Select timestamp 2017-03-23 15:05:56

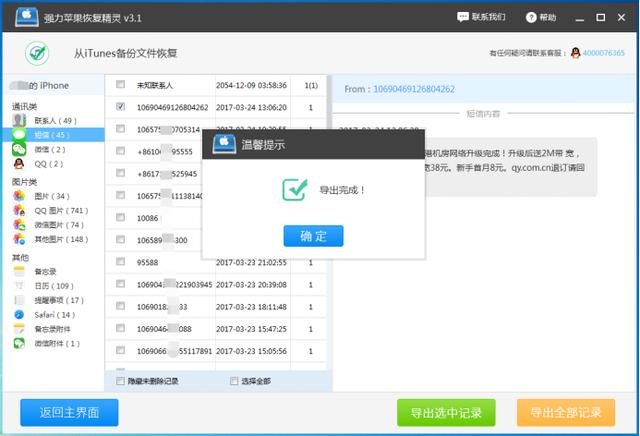pos(251,351)
